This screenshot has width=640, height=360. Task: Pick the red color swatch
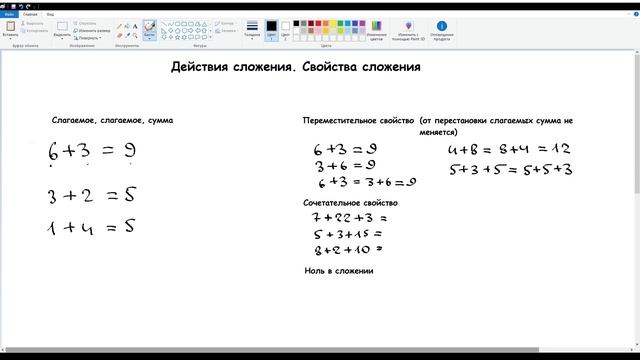[x=318, y=23]
